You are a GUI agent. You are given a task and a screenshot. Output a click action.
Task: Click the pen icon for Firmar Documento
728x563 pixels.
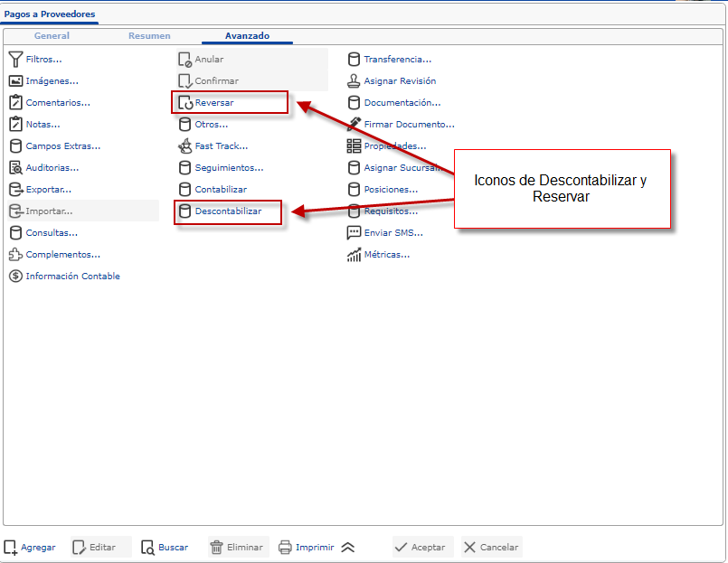[354, 124]
